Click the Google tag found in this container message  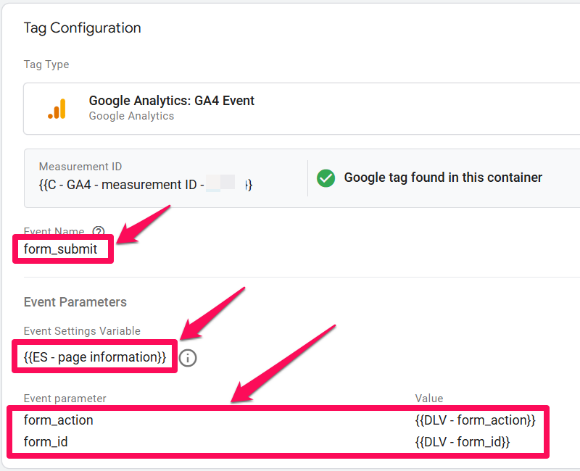pyautogui.click(x=443, y=178)
